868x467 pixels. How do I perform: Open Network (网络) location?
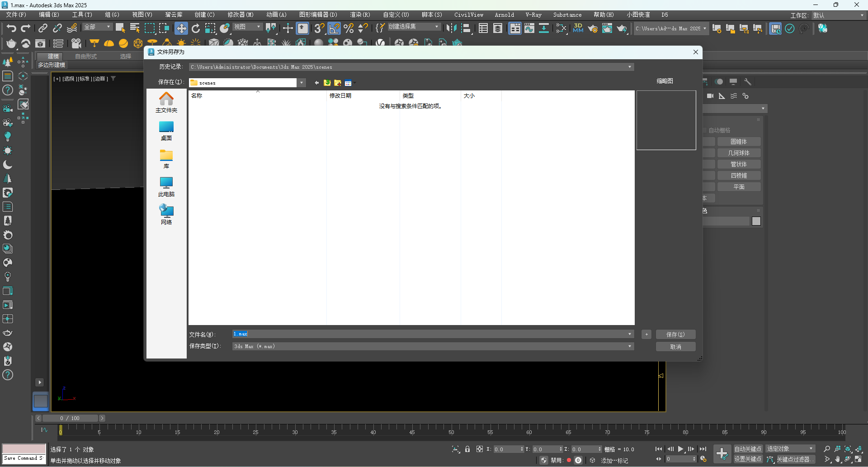click(x=166, y=214)
